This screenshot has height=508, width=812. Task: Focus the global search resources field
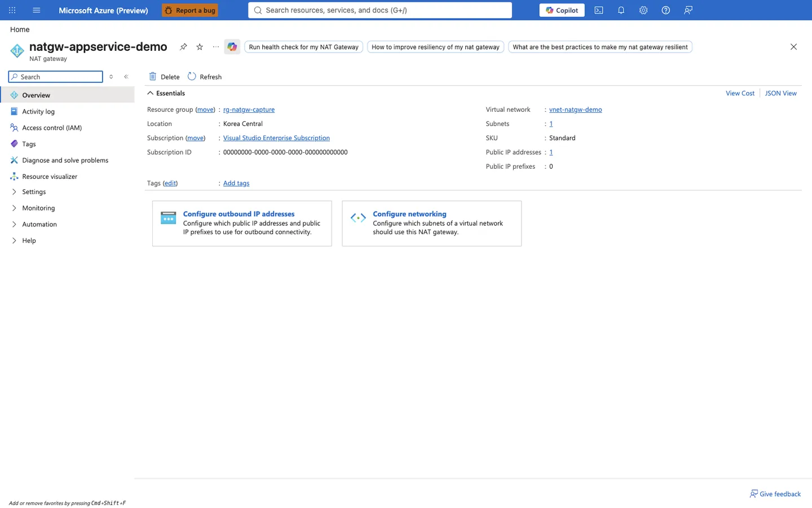click(x=380, y=10)
